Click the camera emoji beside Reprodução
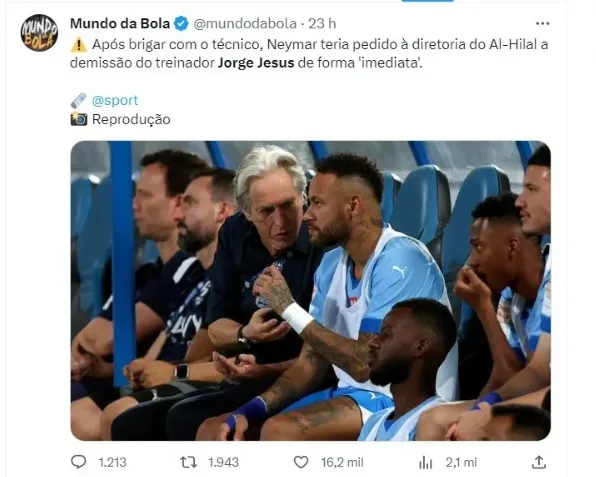596x477 pixels. [79, 119]
